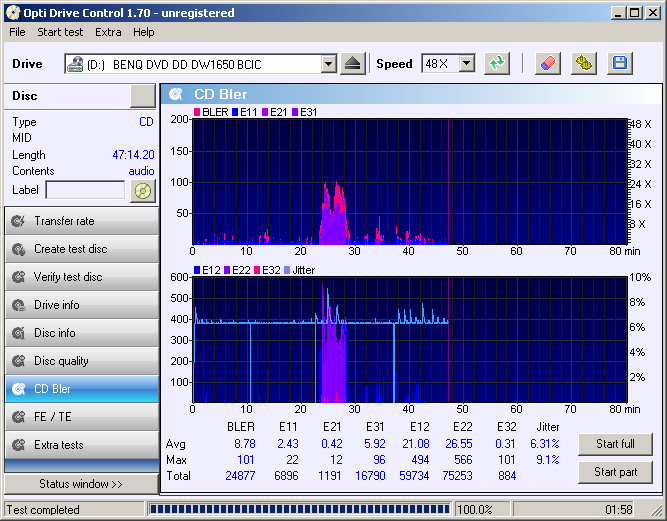The image size is (667, 521).
Task: Open the options tool icon
Action: click(584, 64)
